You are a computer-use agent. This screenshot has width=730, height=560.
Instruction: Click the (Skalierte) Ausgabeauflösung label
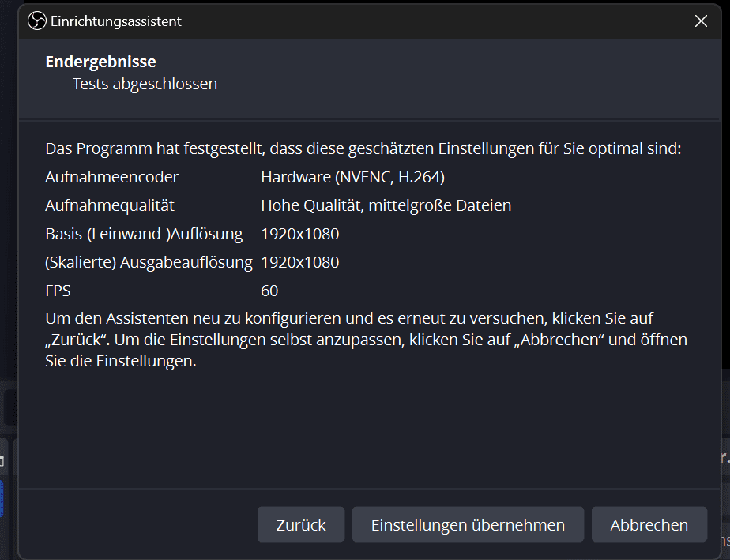pos(149,262)
